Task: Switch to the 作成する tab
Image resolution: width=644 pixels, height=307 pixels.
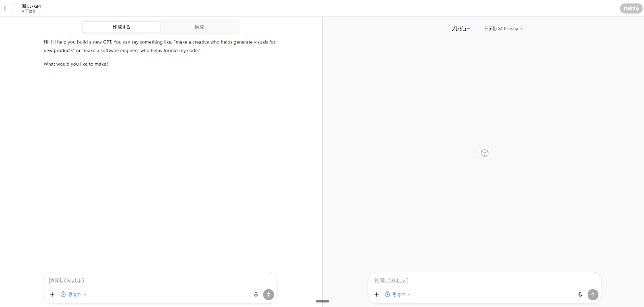Action: (x=122, y=27)
